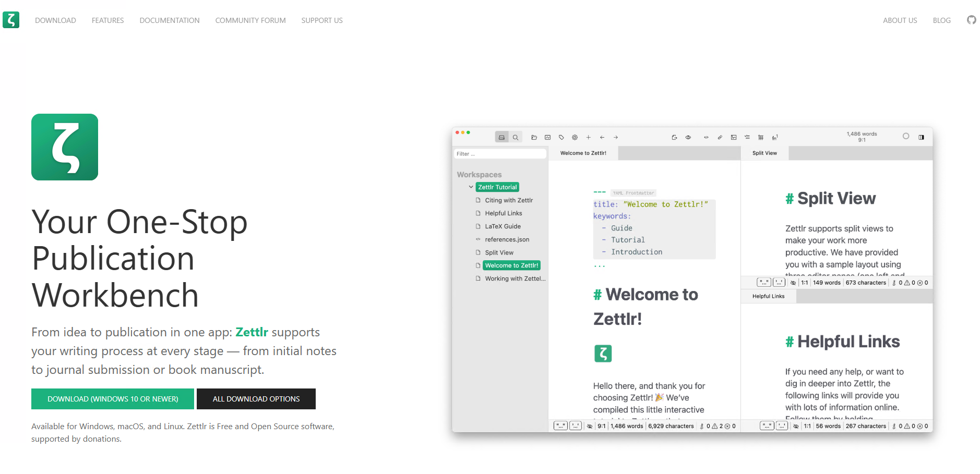Switch to the Split View editor tab
The width and height of the screenshot is (980, 474).
(x=764, y=153)
